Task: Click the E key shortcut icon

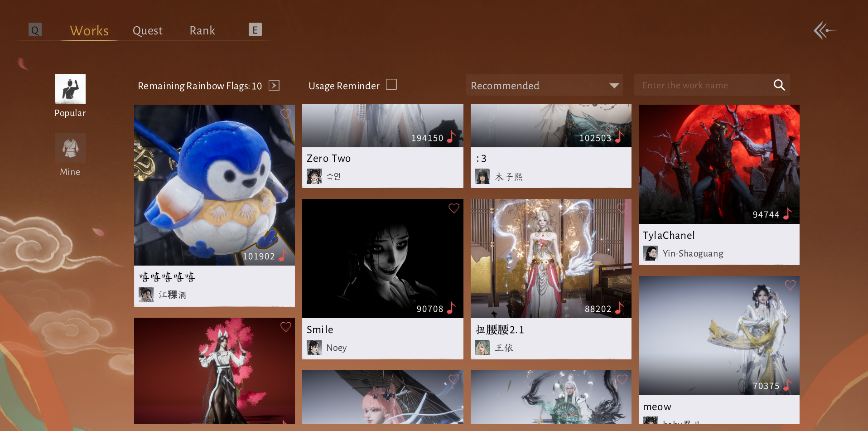Action: coord(255,29)
